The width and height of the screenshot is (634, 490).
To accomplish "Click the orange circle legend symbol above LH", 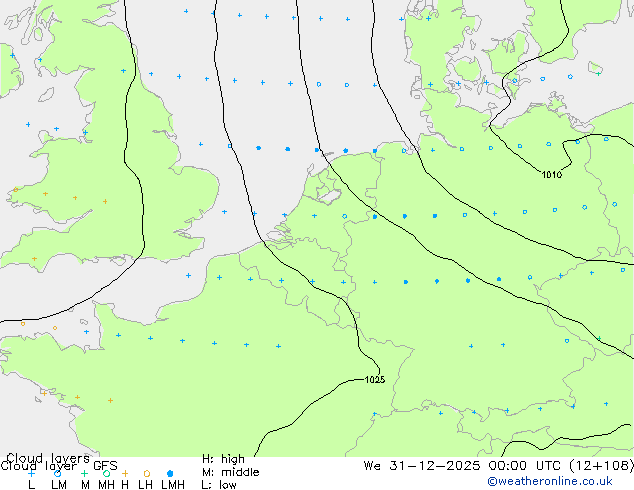I will coord(147,473).
